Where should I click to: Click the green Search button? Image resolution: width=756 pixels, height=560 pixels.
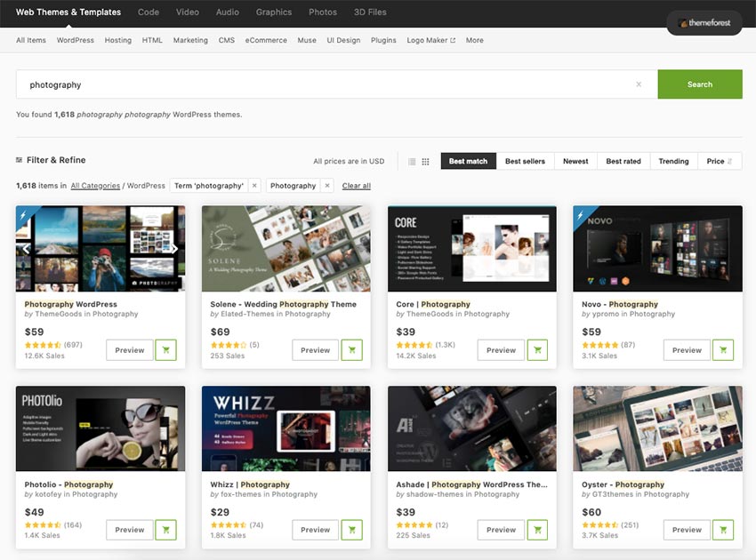point(700,84)
